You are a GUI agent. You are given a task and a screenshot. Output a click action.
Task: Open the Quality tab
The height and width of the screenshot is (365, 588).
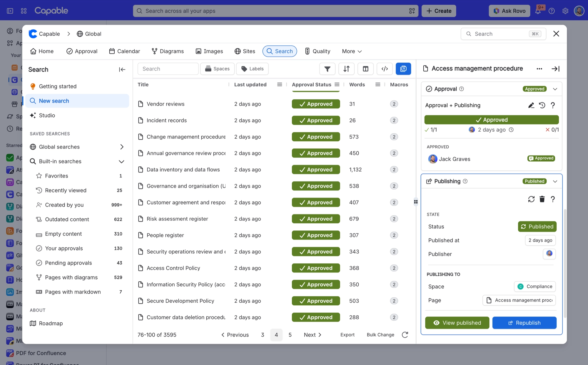coord(317,51)
